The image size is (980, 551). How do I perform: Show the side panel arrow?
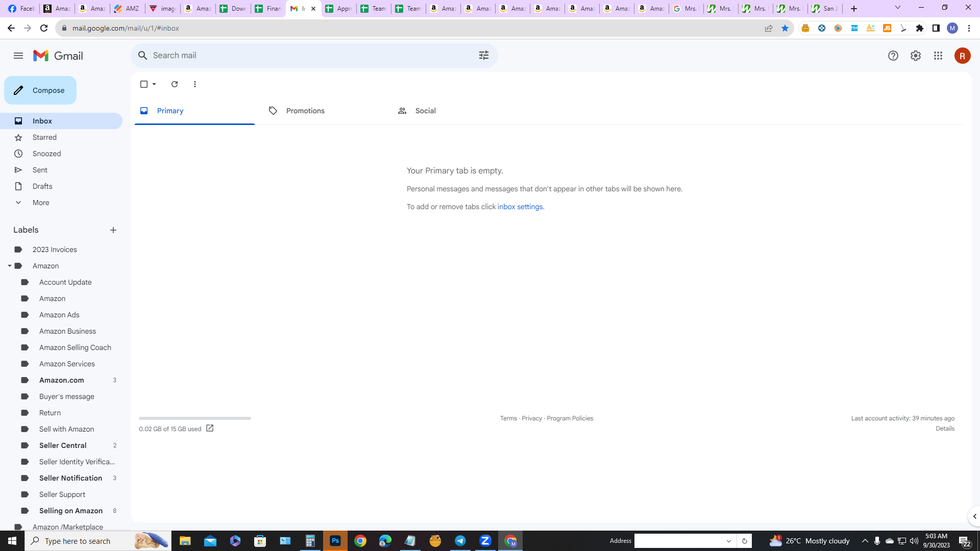[x=974, y=516]
